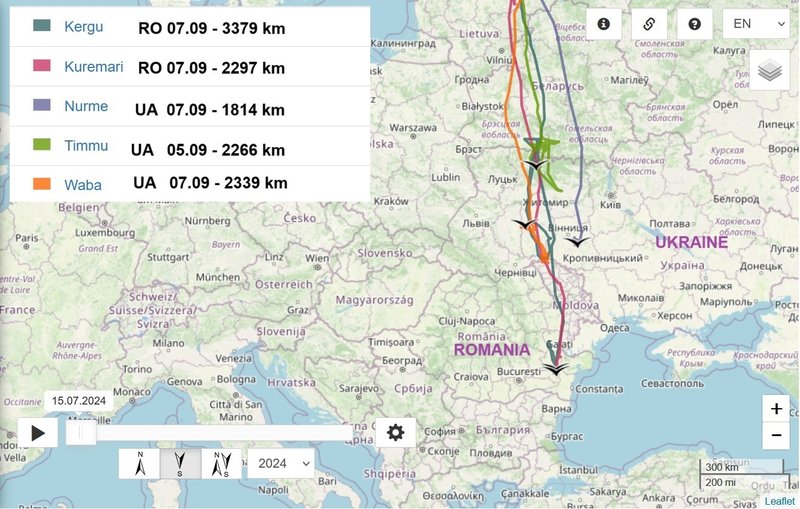
Task: Click the text 'RO 07.09 - 3379 km'
Action: (212, 28)
